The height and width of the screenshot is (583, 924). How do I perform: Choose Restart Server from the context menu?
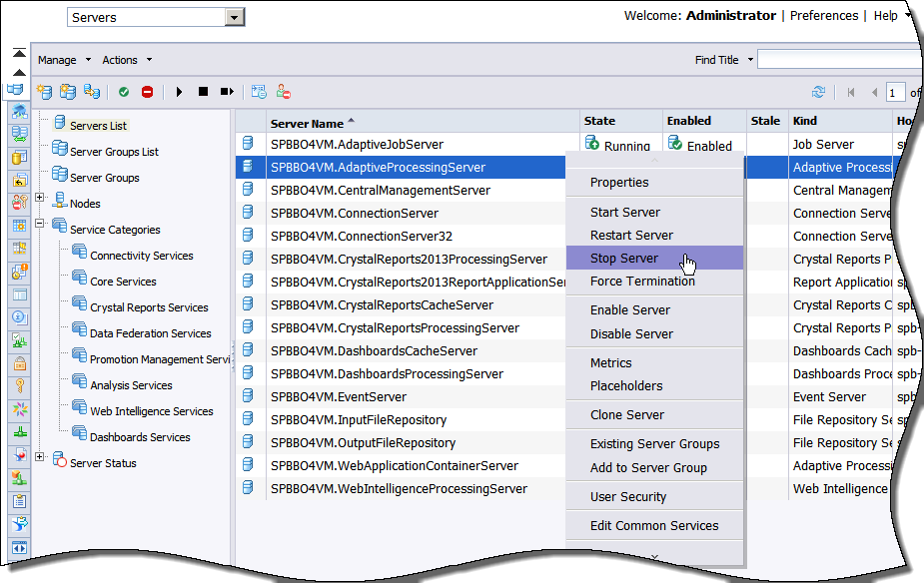(x=631, y=235)
